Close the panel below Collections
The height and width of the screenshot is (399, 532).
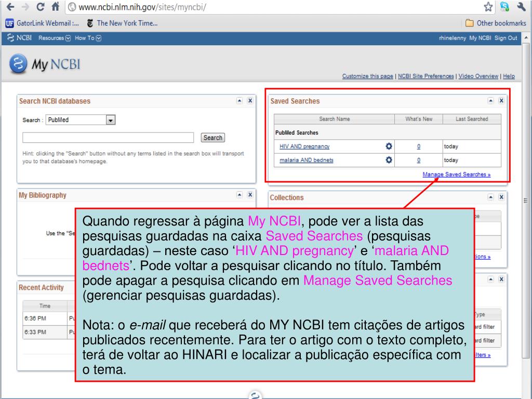tap(501, 279)
